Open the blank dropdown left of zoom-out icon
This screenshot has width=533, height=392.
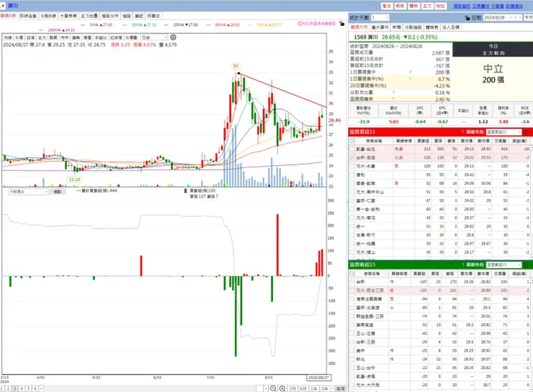click(x=261, y=388)
